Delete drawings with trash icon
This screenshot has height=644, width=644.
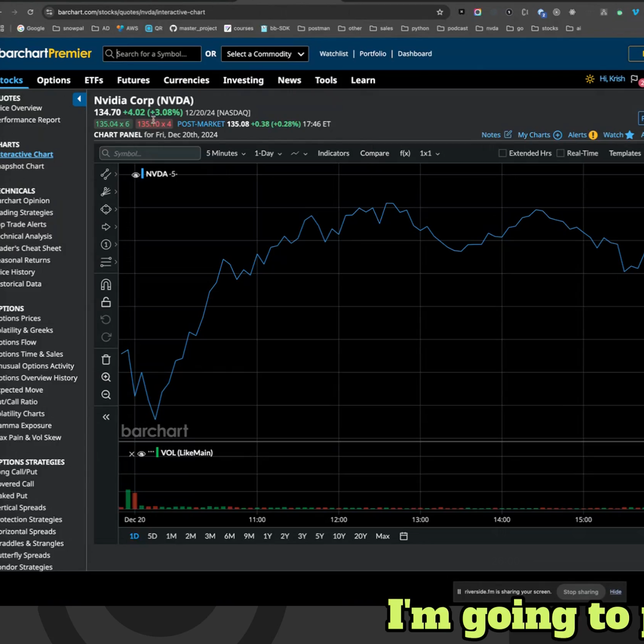click(106, 360)
